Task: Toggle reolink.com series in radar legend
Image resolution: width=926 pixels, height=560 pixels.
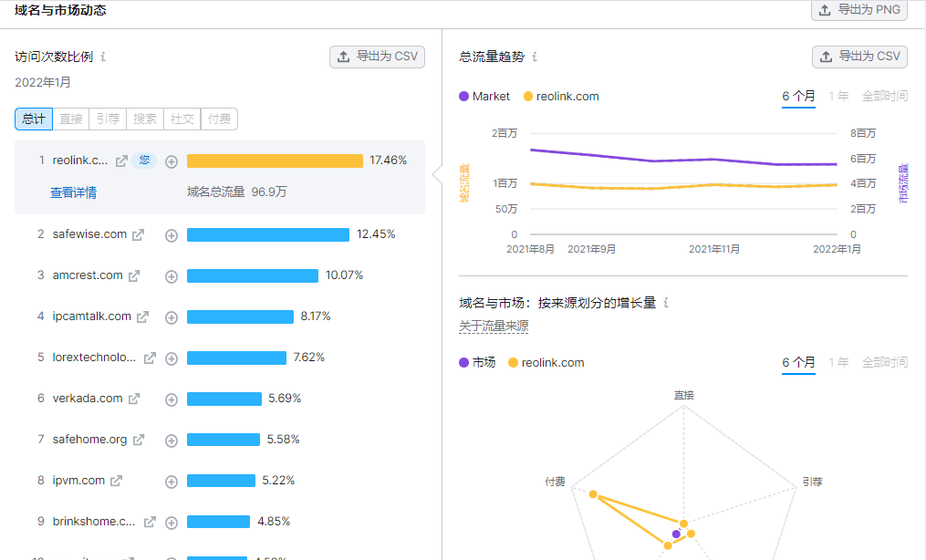Action: click(546, 362)
